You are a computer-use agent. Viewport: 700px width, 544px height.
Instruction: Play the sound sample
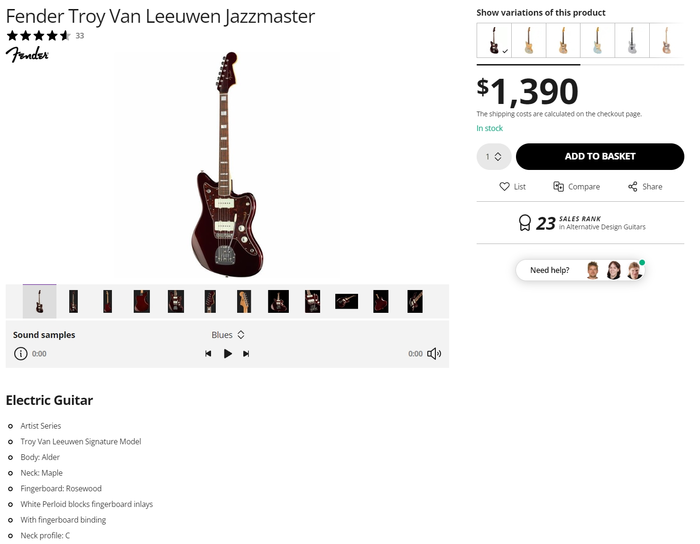(228, 353)
